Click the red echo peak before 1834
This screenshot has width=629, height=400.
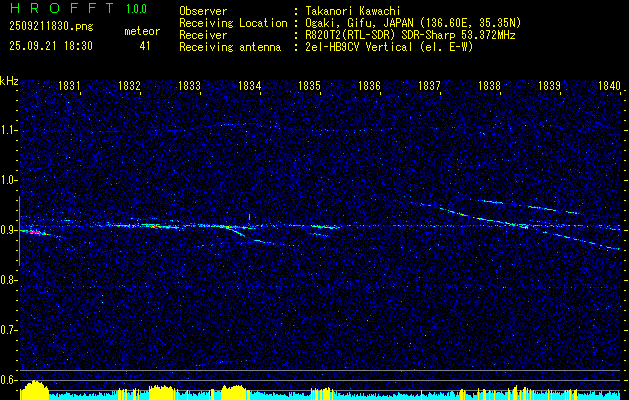(235, 227)
